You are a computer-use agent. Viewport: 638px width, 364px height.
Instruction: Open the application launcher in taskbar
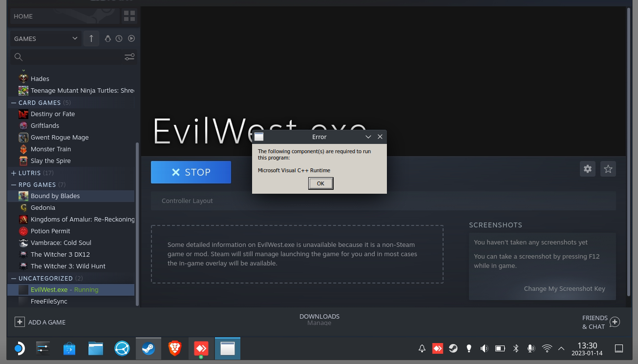click(x=19, y=349)
